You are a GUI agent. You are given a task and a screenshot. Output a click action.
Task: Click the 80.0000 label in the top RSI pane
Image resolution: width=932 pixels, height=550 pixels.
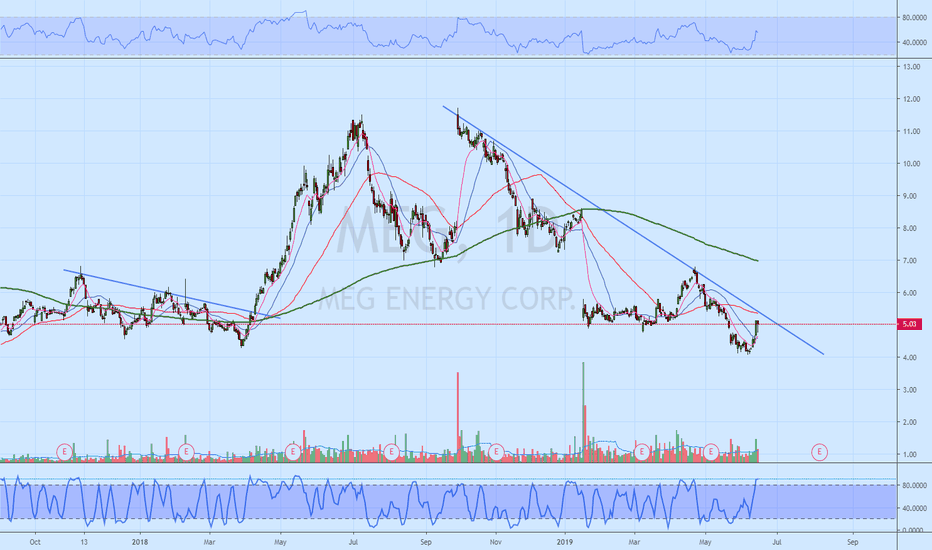[914, 18]
